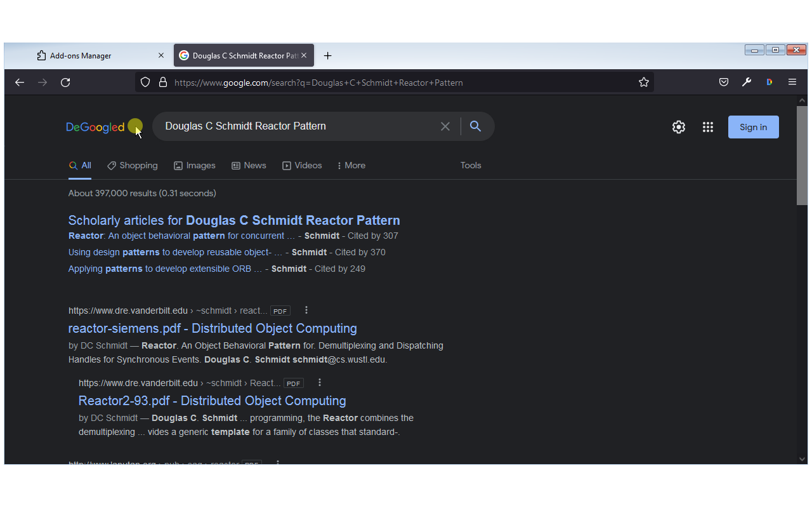Switch to Videos results

point(302,166)
